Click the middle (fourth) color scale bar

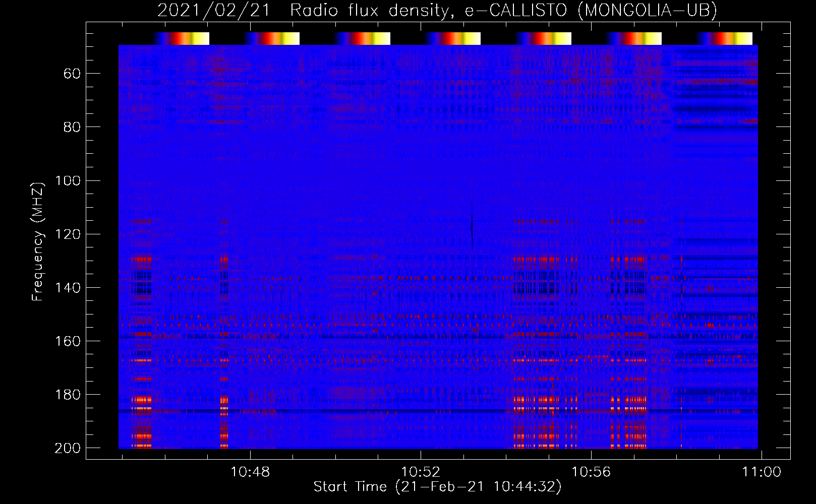452,38
